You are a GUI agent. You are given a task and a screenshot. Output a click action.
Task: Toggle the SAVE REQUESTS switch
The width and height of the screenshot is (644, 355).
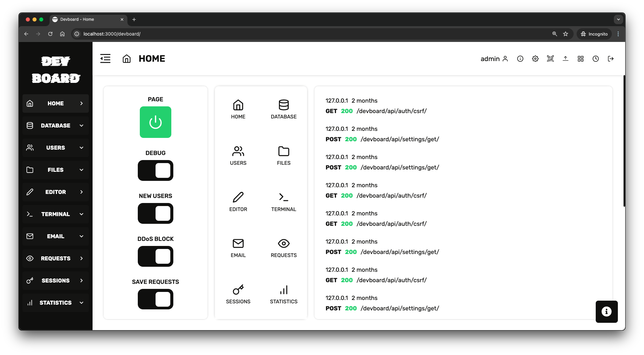[x=156, y=299]
